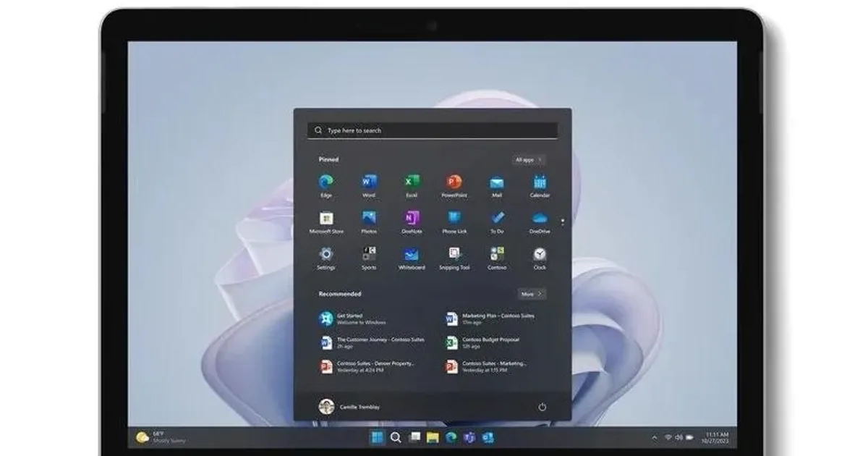
Task: Click the All apps button
Action: point(529,159)
